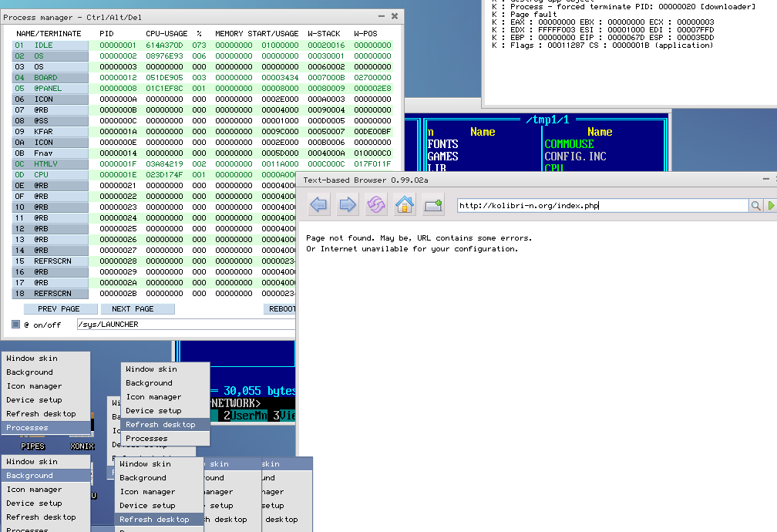777x532 pixels.
Task: Go to the home page via house icon
Action: (x=405, y=205)
